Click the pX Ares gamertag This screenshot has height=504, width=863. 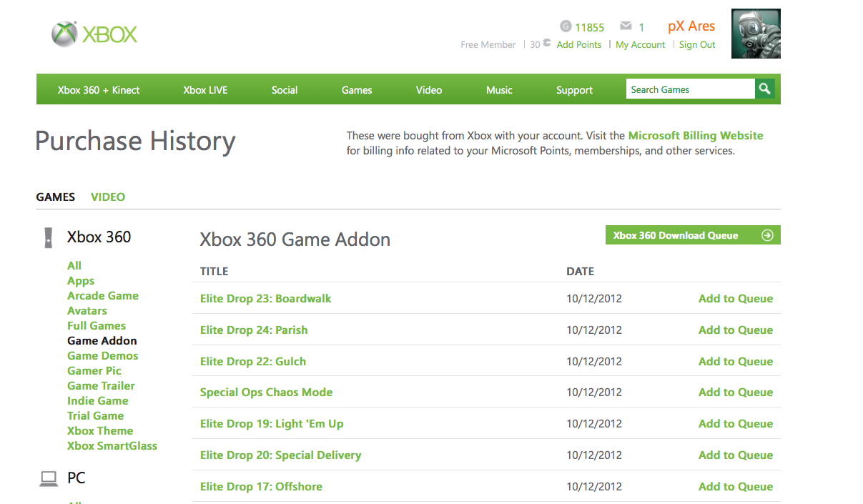(691, 26)
